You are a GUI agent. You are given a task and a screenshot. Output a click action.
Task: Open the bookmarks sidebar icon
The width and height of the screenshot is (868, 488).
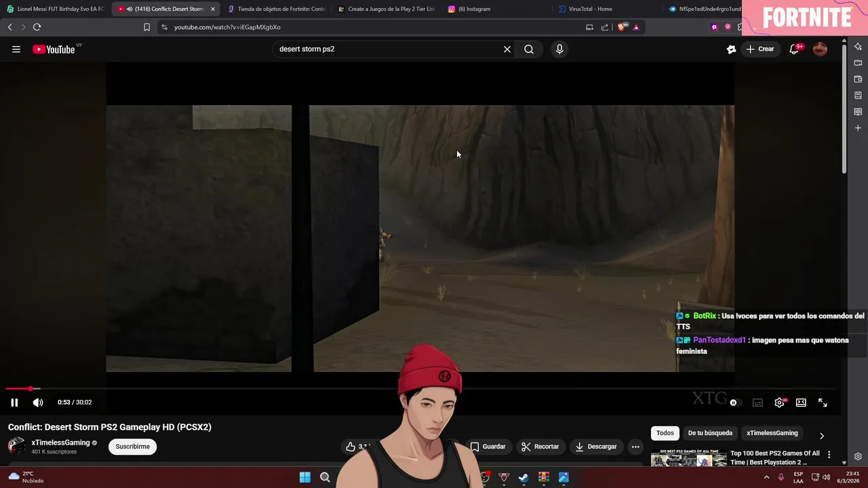point(858,96)
